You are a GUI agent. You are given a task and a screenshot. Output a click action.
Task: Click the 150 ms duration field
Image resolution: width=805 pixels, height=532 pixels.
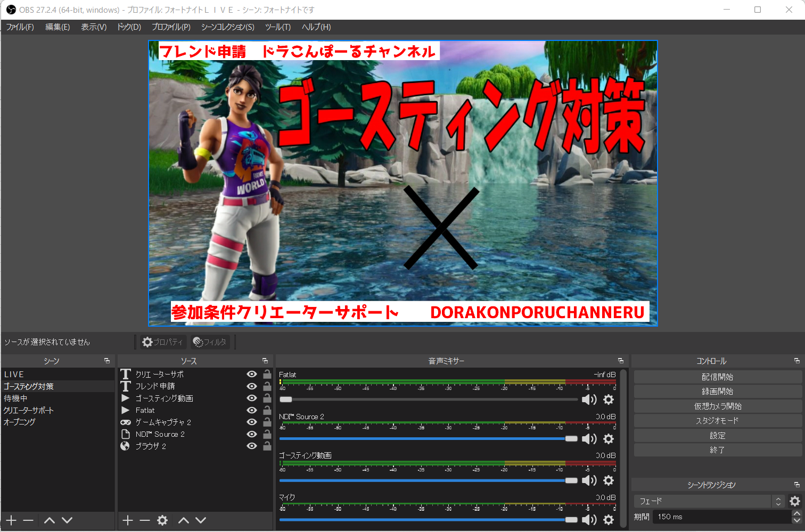(722, 517)
